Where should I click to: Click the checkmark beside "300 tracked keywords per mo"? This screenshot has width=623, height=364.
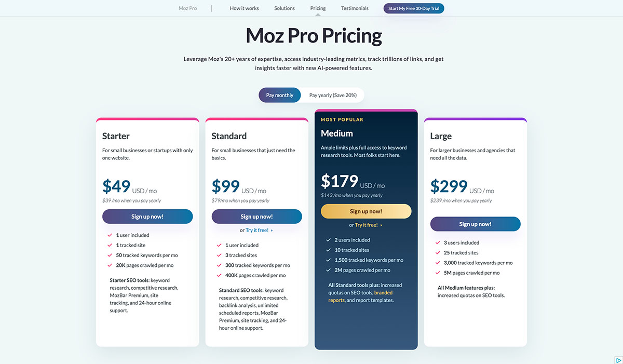tap(219, 265)
